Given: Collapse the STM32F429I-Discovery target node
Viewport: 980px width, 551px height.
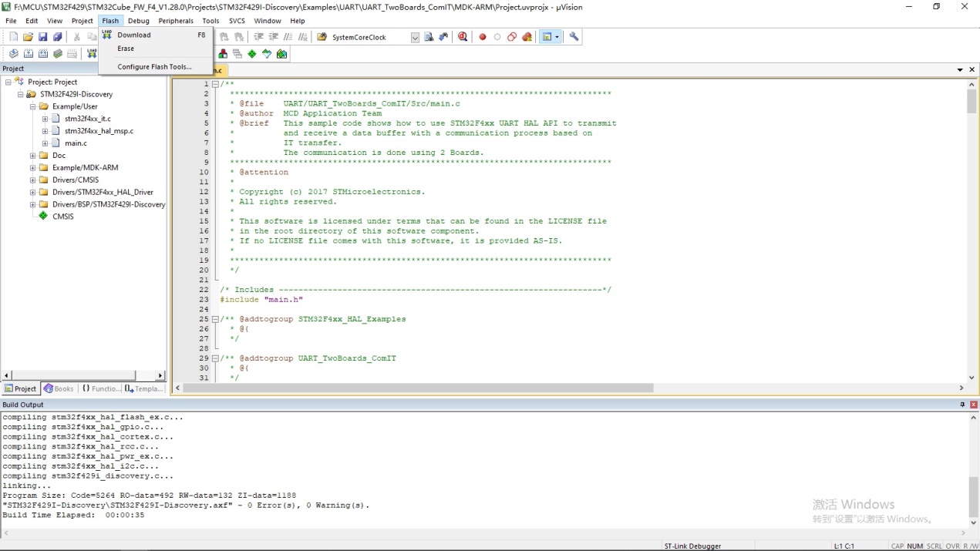Looking at the screenshot, I should [21, 94].
